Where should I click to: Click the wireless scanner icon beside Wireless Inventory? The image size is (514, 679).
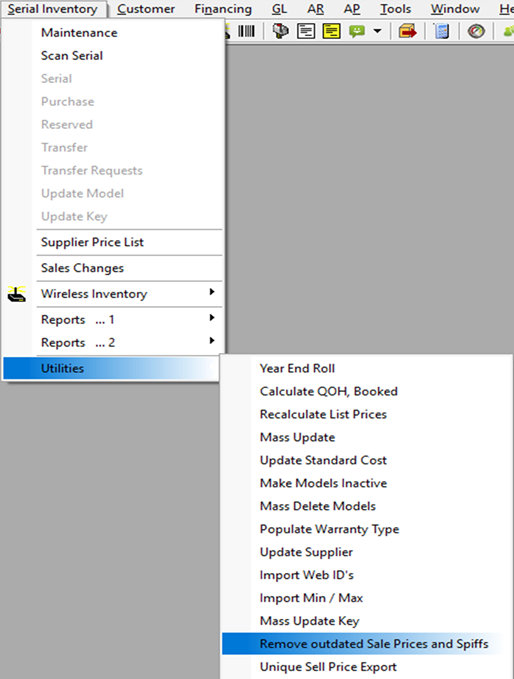[x=16, y=294]
